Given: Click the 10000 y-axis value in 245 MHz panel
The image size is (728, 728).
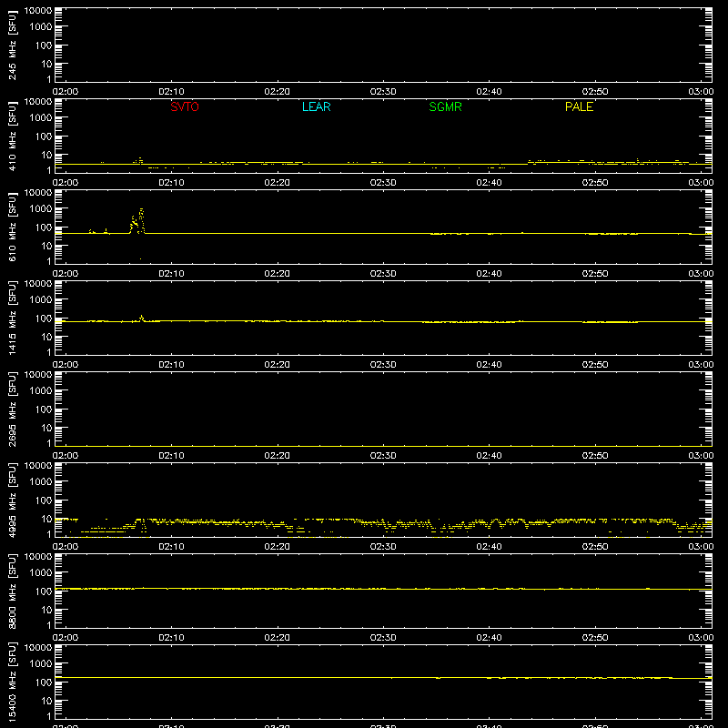Looking at the screenshot, I should pyautogui.click(x=38, y=11).
